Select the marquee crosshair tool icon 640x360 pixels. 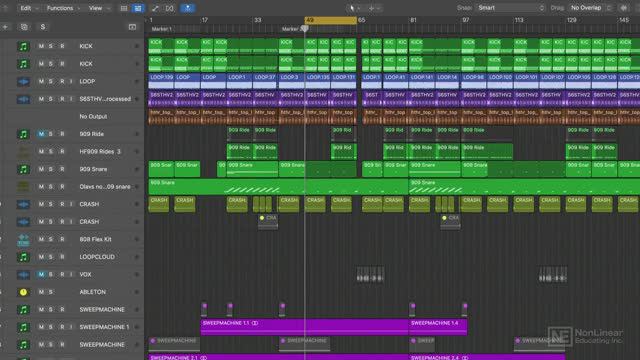pyautogui.click(x=371, y=8)
